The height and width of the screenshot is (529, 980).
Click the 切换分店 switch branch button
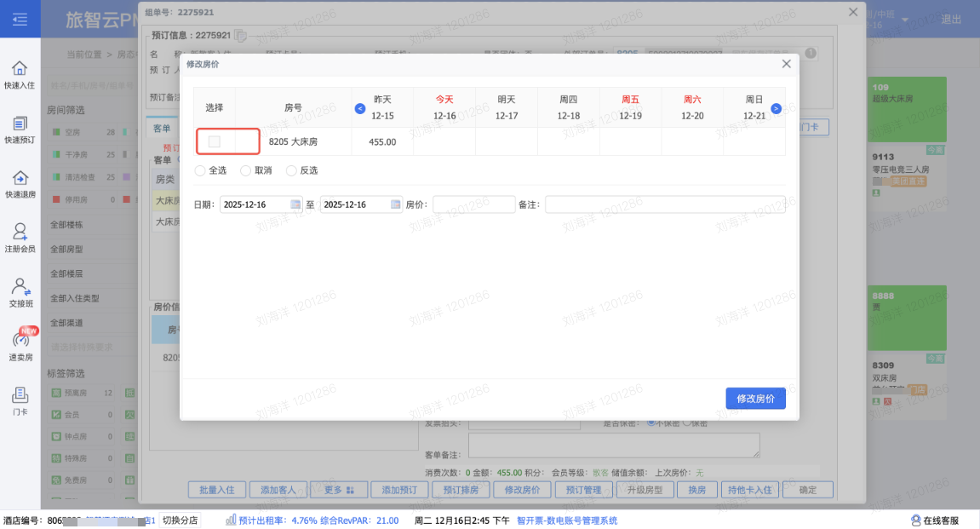pos(180,520)
